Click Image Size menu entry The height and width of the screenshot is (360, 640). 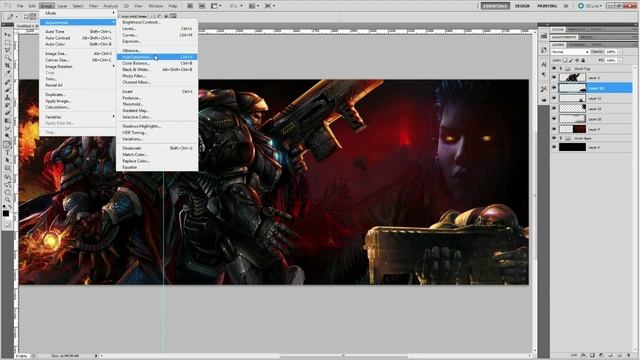78,53
